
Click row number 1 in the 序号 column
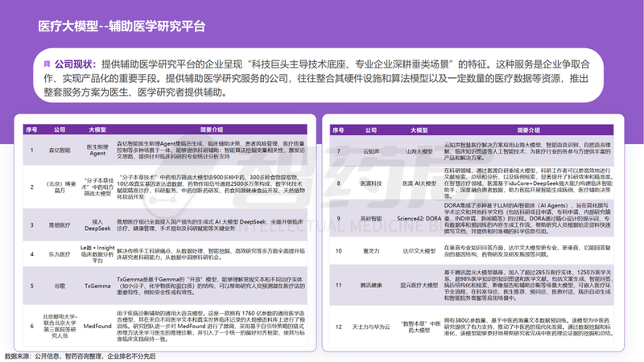pyautogui.click(x=31, y=150)
